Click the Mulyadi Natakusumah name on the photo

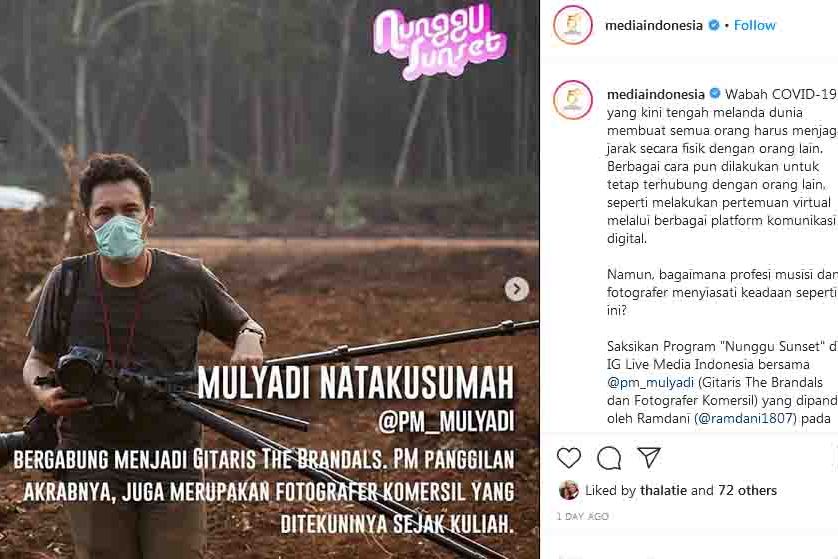click(355, 383)
